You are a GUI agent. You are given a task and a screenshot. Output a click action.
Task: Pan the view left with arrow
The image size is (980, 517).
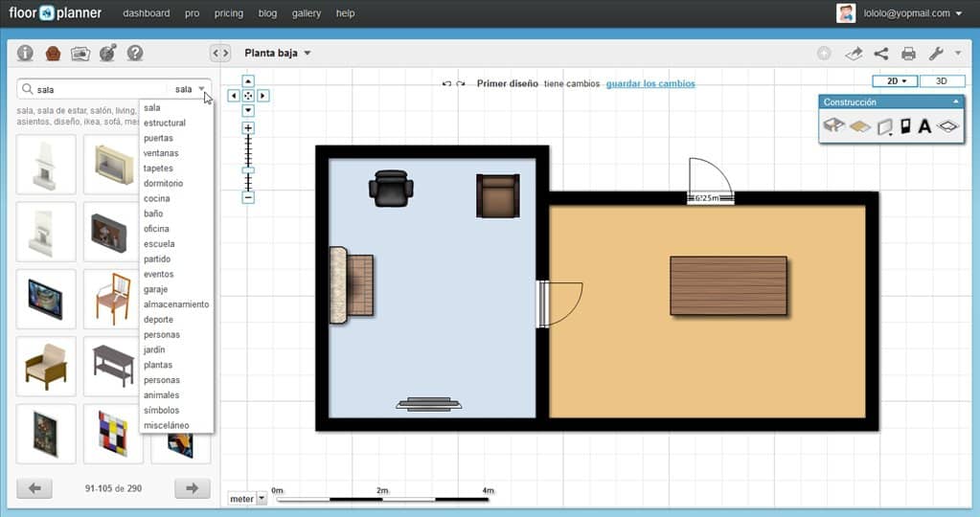pyautogui.click(x=234, y=96)
